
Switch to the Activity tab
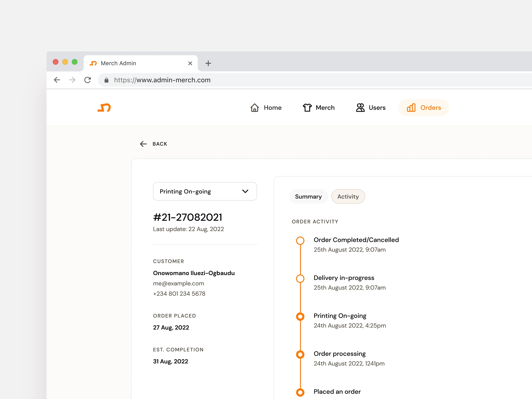[348, 196]
